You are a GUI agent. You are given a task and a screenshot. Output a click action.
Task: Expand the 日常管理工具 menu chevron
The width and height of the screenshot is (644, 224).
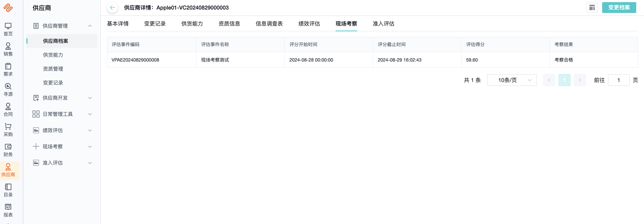point(90,114)
